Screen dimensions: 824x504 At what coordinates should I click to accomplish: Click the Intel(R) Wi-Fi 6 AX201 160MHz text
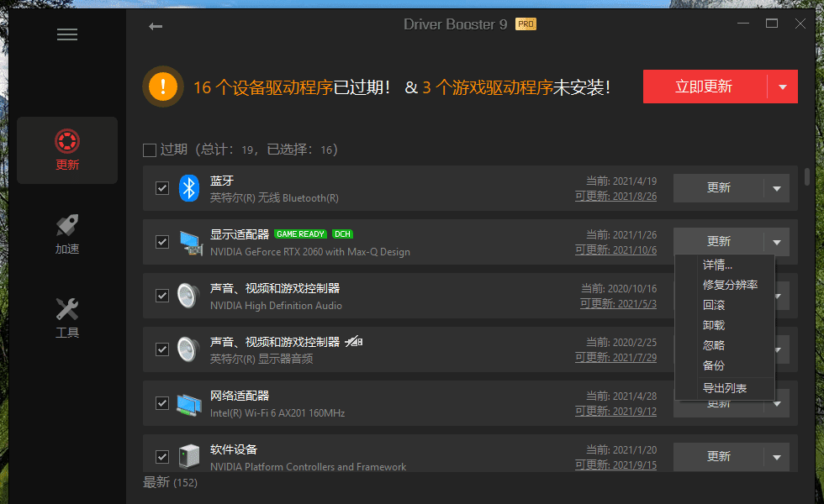[x=277, y=413]
